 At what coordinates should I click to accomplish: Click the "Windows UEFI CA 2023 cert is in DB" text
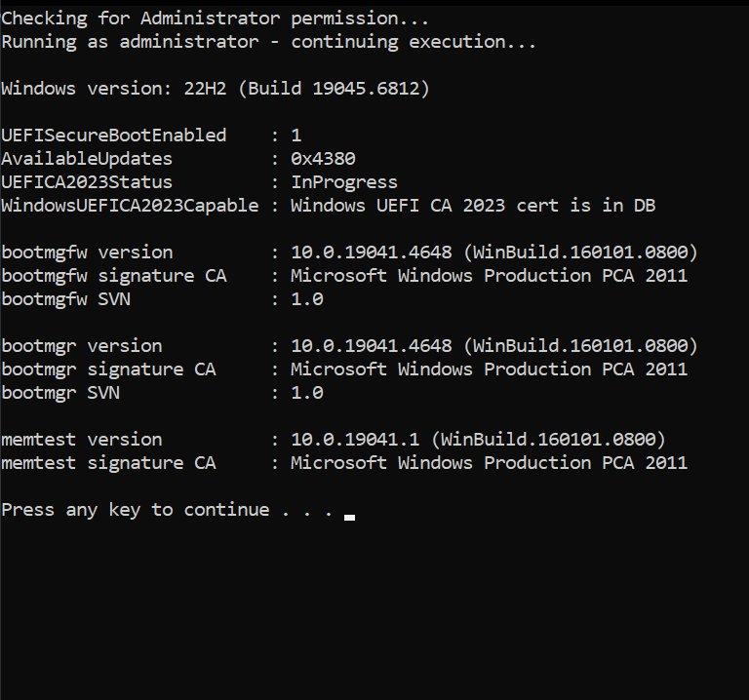point(473,206)
